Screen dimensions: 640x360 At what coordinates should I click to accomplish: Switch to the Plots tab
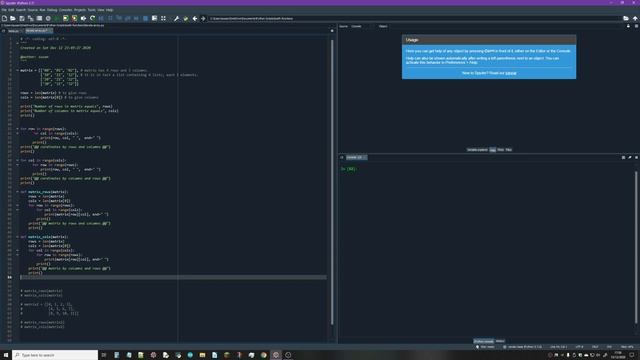tap(500, 150)
